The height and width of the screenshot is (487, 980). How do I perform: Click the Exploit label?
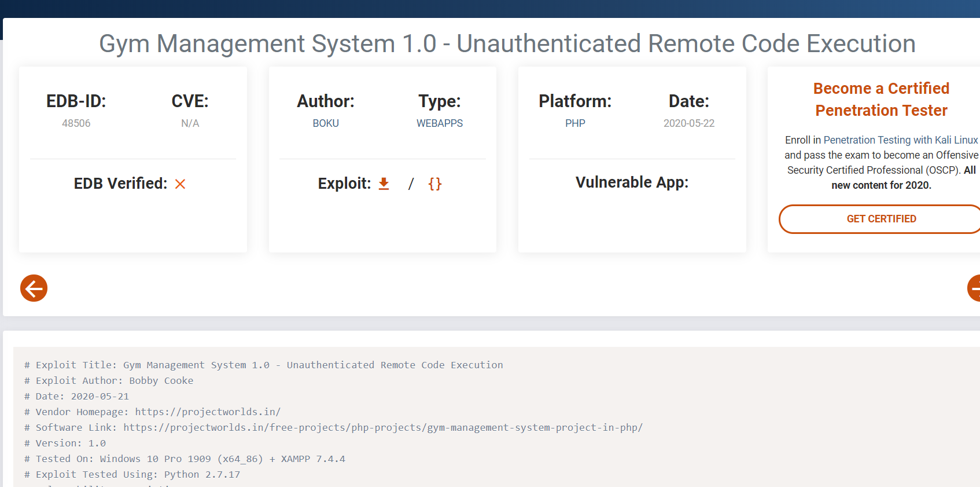click(345, 184)
